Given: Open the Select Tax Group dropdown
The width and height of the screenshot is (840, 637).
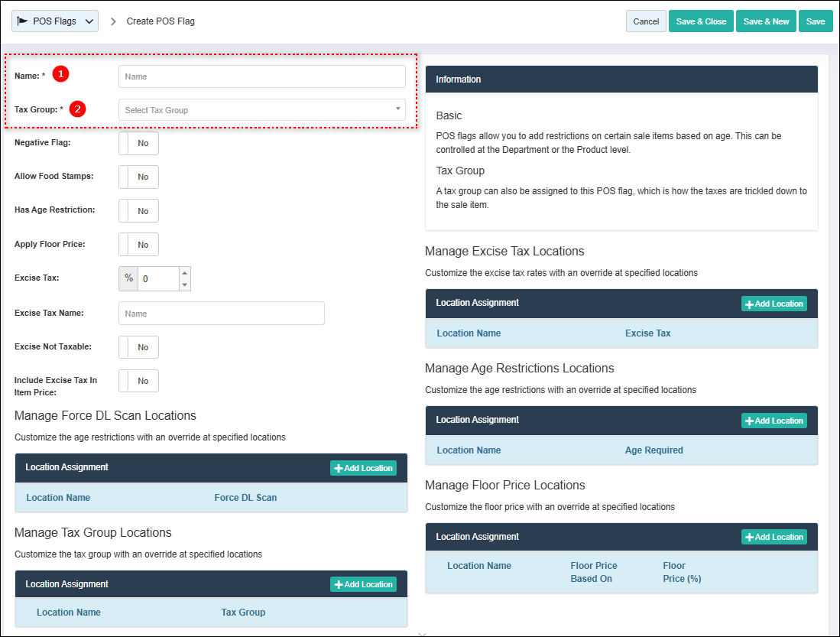Looking at the screenshot, I should pyautogui.click(x=262, y=110).
